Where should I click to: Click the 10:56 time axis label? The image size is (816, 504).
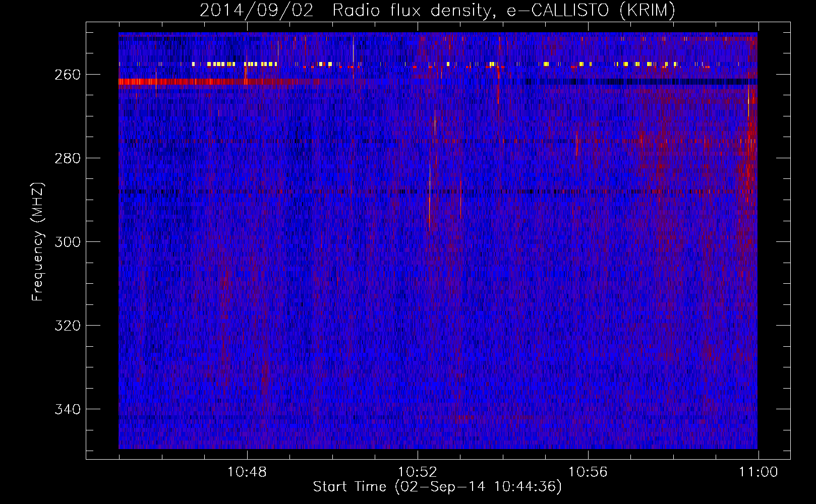coord(588,472)
